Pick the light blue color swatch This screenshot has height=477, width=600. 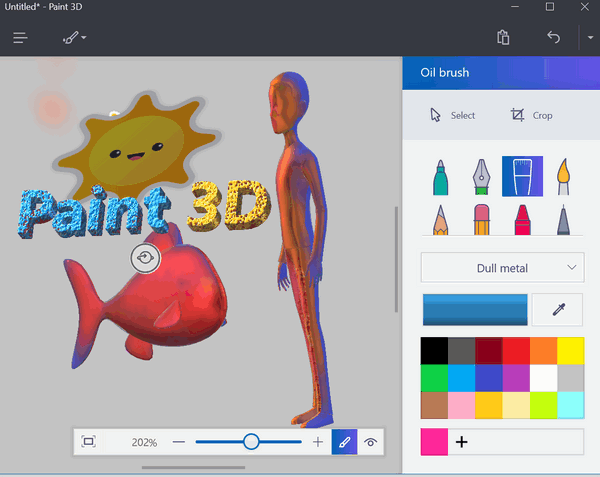pos(461,378)
